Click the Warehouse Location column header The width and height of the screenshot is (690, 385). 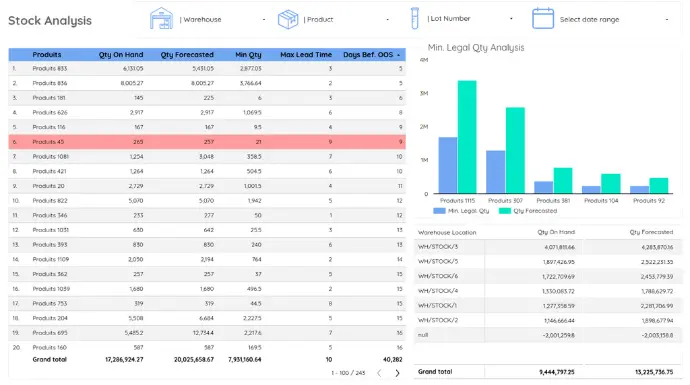coord(447,232)
